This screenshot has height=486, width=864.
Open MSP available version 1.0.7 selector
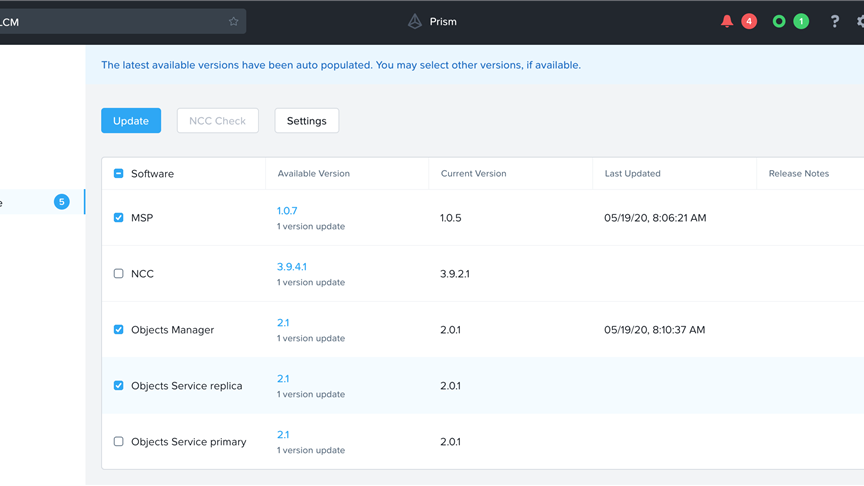click(x=287, y=211)
